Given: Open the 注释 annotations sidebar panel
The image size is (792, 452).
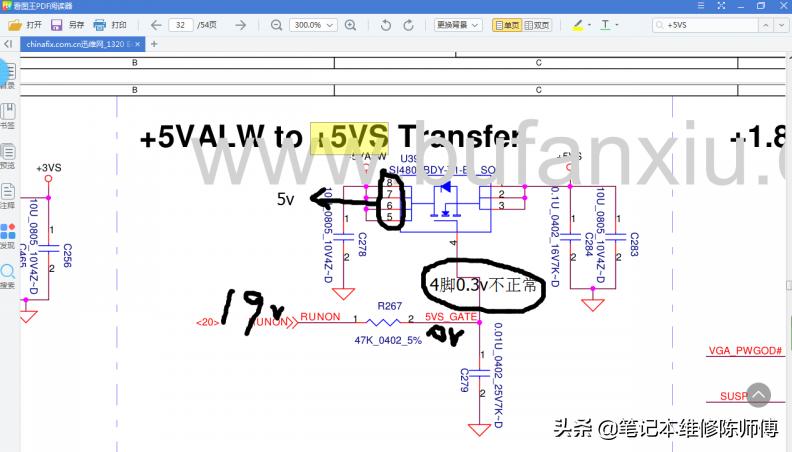Looking at the screenshot, I should 8,196.
